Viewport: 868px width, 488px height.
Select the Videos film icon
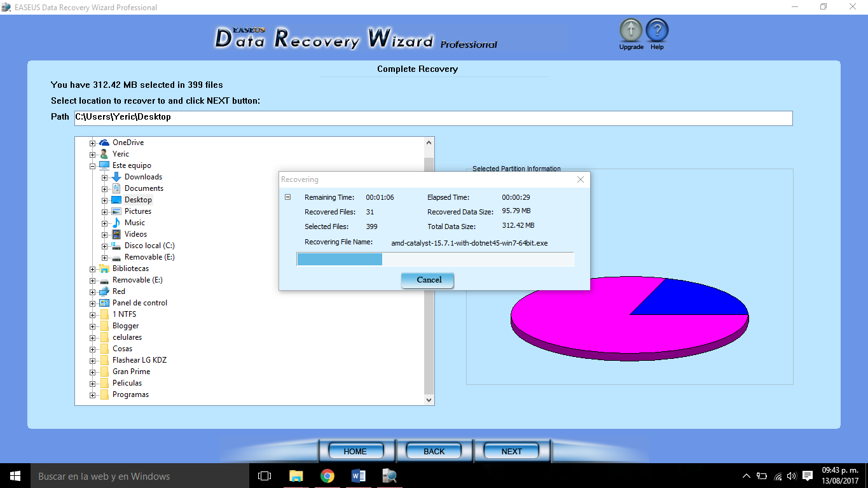click(x=116, y=234)
